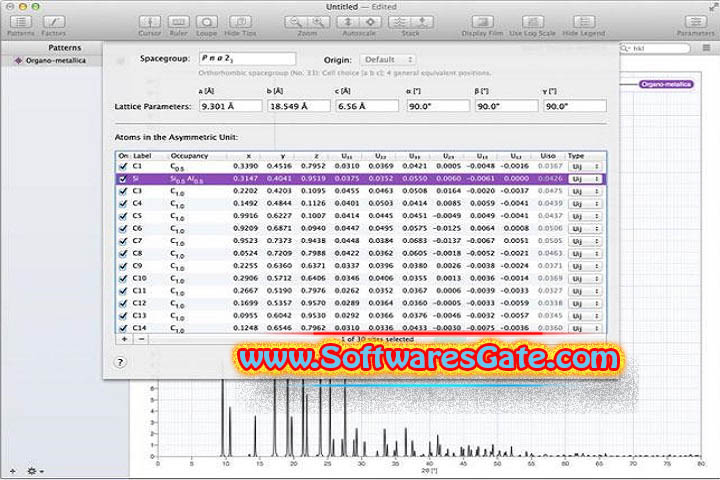Enter full screen with the corner arrows icon
The width and height of the screenshot is (720, 480).
click(x=713, y=6)
